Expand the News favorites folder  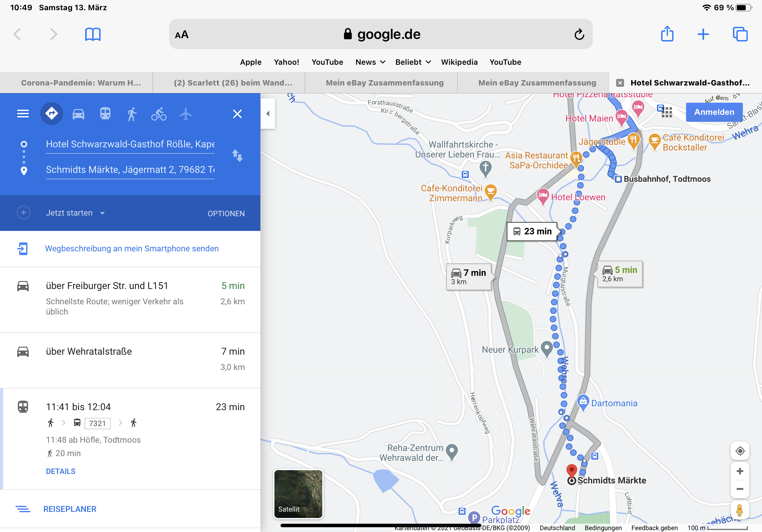370,62
